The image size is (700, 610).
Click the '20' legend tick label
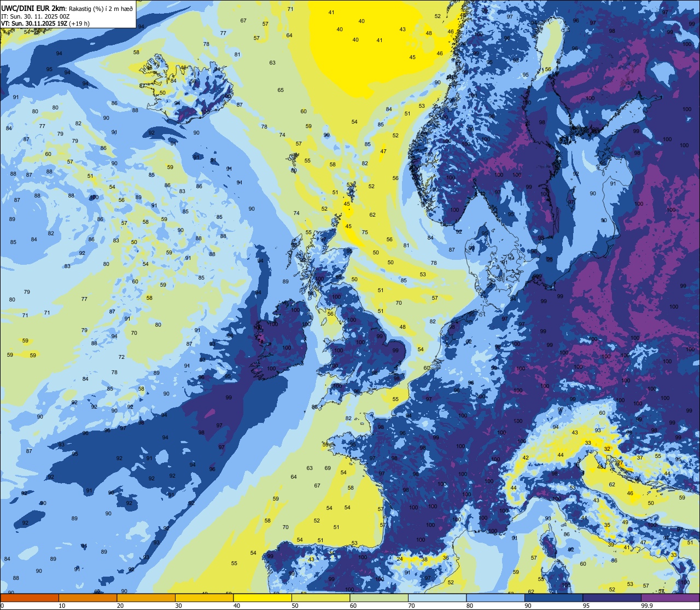120,606
